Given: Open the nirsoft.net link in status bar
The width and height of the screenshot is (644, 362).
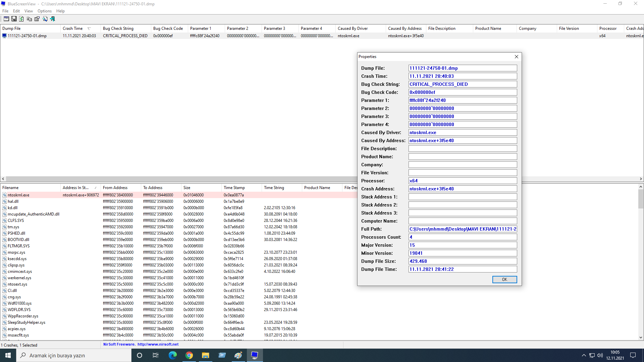Looking at the screenshot, I should [x=158, y=344].
